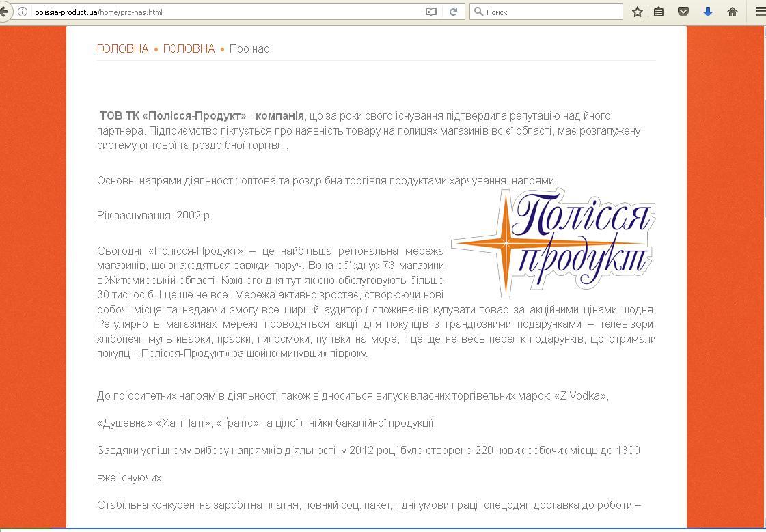Click the bold ТОВ ТК «Полісся-Продукт» heading text
Screen dimensions: 766x532
coord(202,115)
